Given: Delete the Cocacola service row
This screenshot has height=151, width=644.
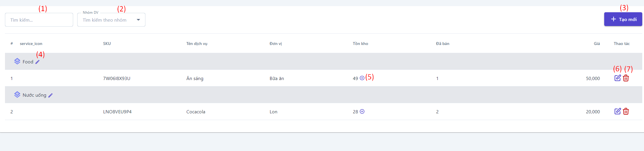Looking at the screenshot, I should point(626,111).
